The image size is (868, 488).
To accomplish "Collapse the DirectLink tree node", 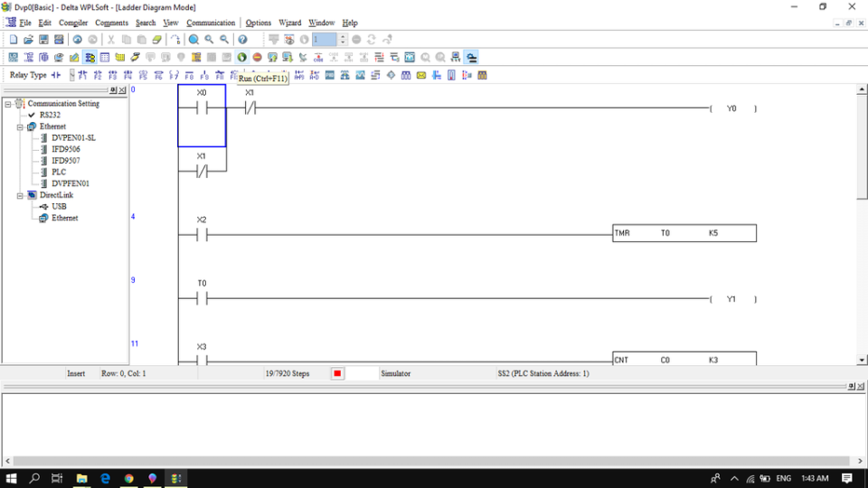I will 20,195.
